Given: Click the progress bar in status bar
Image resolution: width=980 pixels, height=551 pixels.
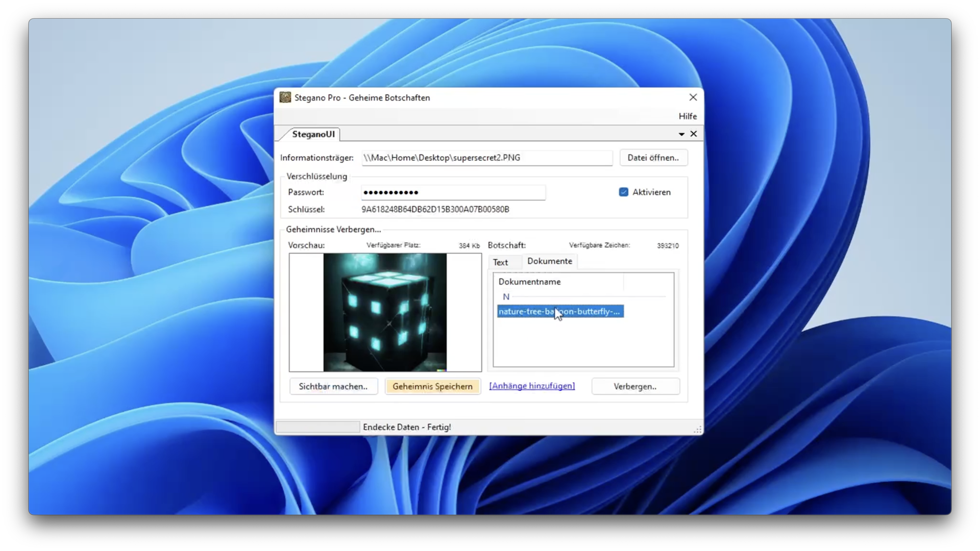Looking at the screenshot, I should pyautogui.click(x=317, y=427).
